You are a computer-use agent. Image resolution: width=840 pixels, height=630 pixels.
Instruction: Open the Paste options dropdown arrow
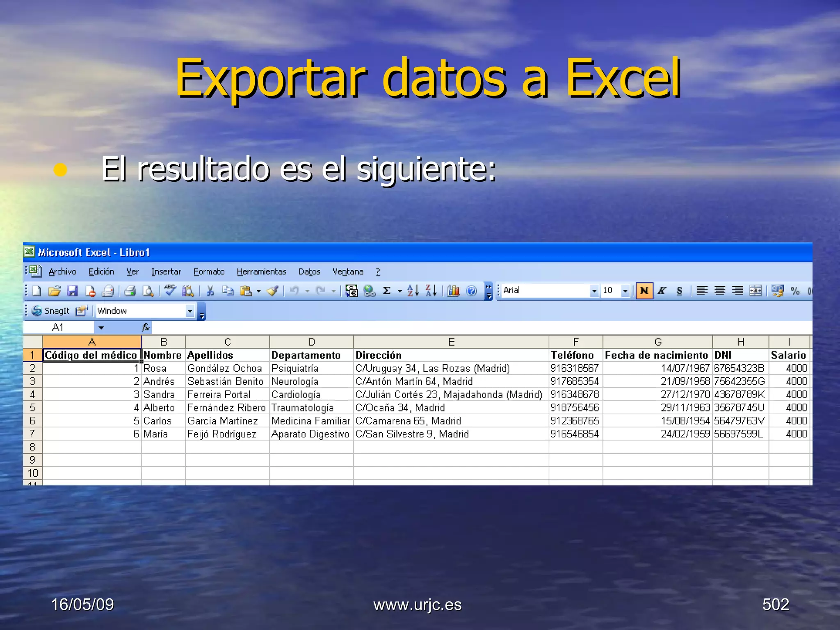[x=259, y=291]
